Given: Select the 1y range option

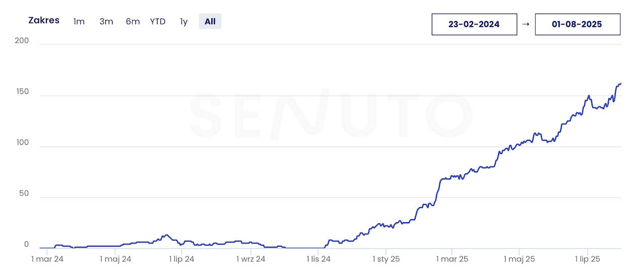Looking at the screenshot, I should (x=184, y=22).
